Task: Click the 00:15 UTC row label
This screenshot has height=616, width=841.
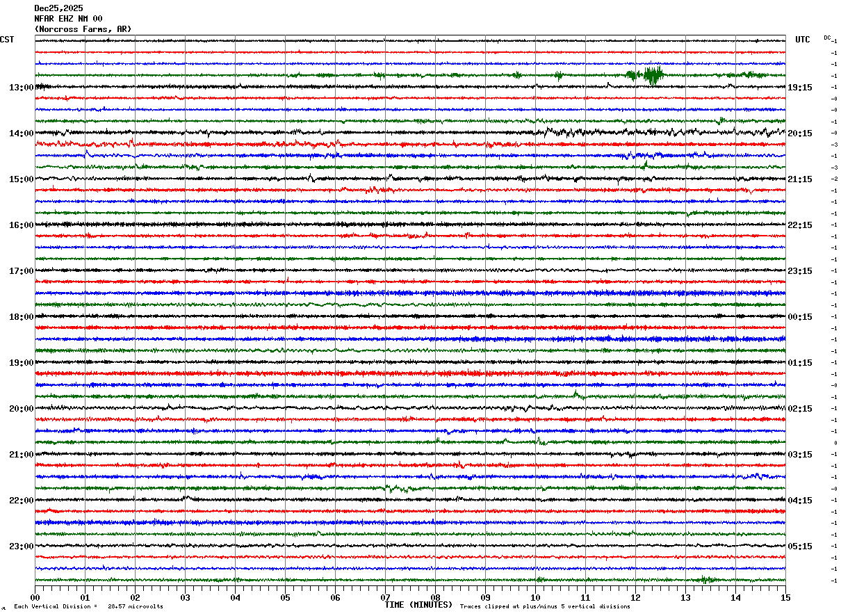Action: coord(799,317)
